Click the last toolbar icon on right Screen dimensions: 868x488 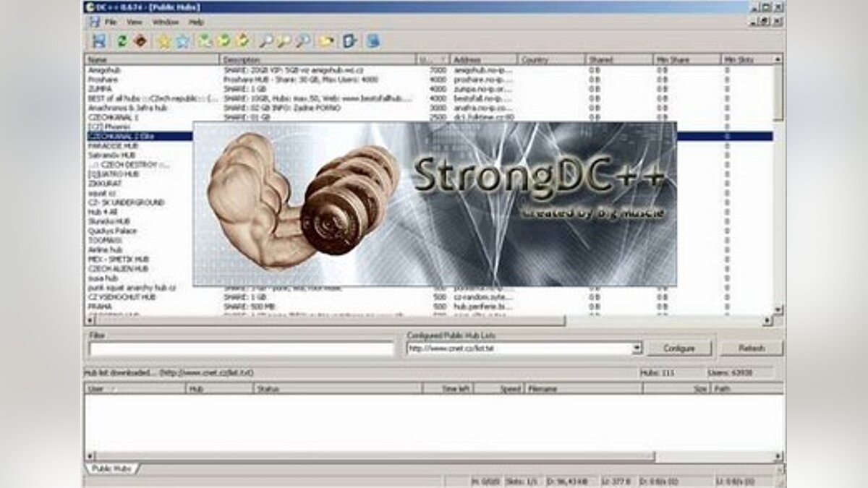click(x=373, y=41)
